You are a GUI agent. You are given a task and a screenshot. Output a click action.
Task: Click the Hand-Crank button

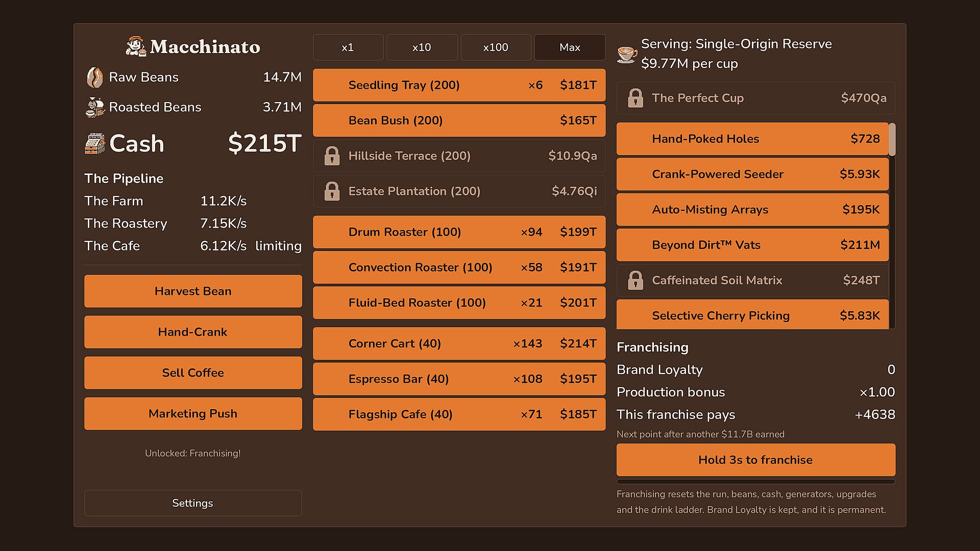(x=193, y=332)
